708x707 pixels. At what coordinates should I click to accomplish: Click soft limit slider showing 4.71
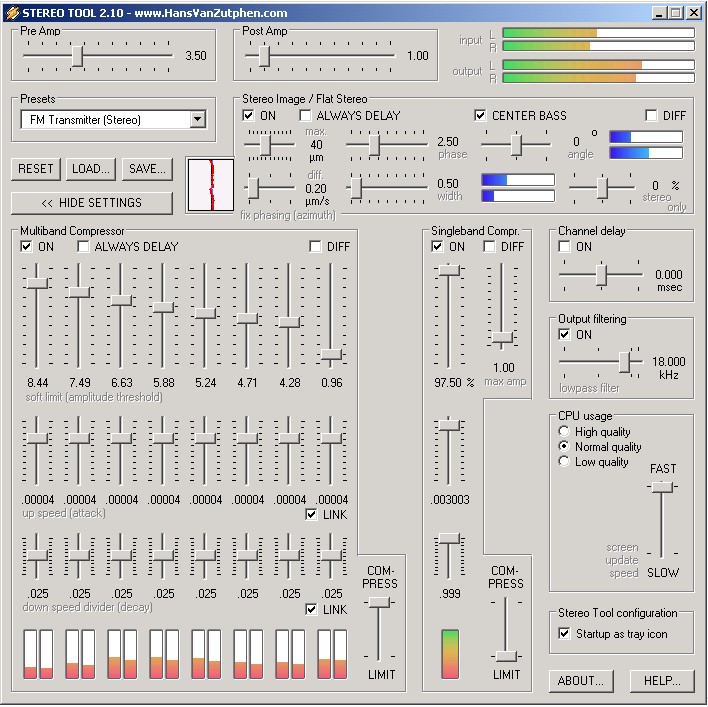click(x=247, y=318)
